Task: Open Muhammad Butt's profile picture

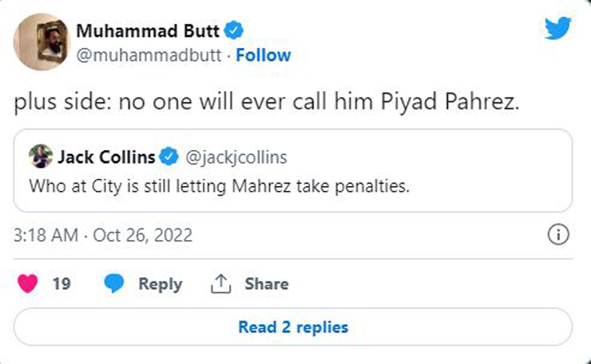Action: point(42,42)
